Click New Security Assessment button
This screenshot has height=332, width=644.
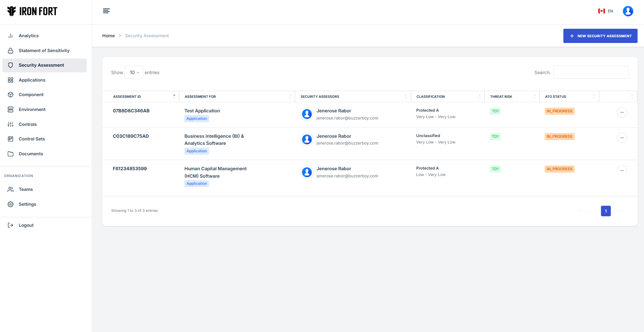point(600,36)
